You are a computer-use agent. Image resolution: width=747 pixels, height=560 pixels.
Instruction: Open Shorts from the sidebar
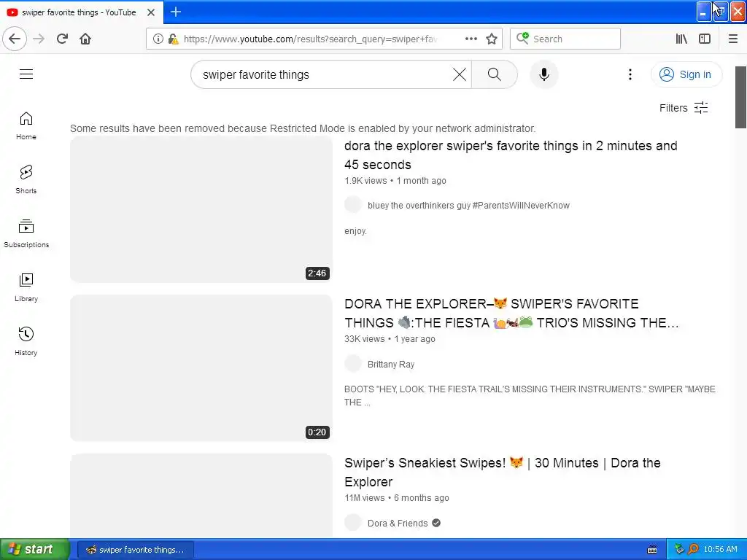tap(26, 179)
